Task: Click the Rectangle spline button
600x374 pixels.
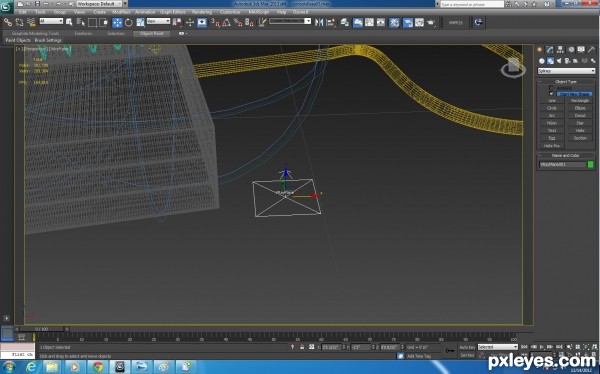Action: 580,101
